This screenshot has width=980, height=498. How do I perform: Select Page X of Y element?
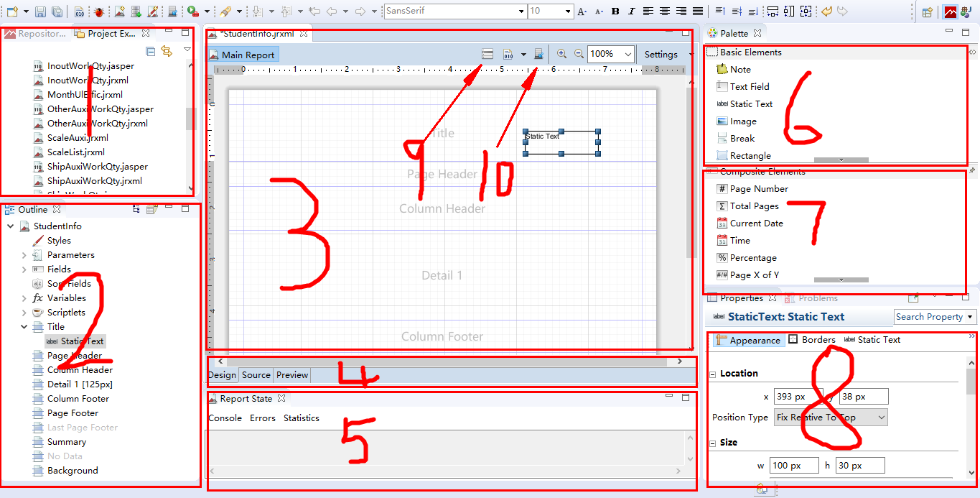pos(747,275)
